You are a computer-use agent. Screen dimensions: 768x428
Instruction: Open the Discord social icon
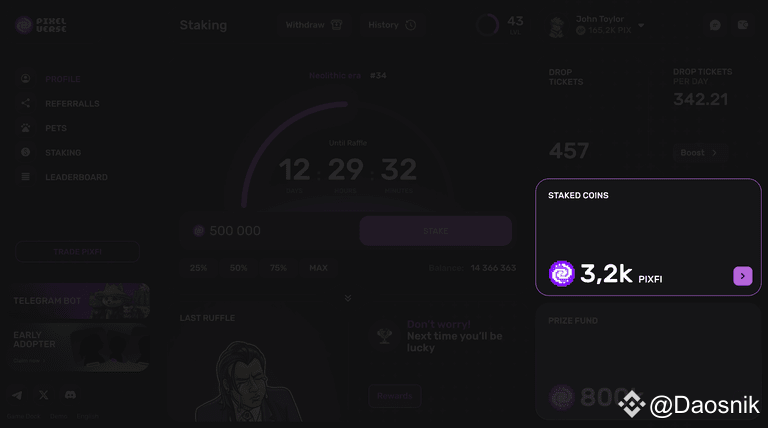click(x=70, y=395)
